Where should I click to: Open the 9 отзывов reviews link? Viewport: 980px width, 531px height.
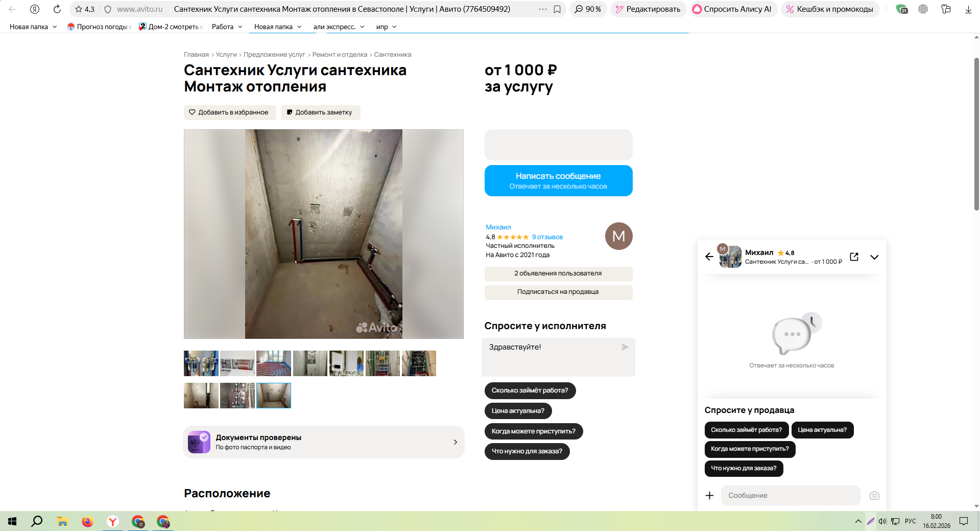coord(547,237)
